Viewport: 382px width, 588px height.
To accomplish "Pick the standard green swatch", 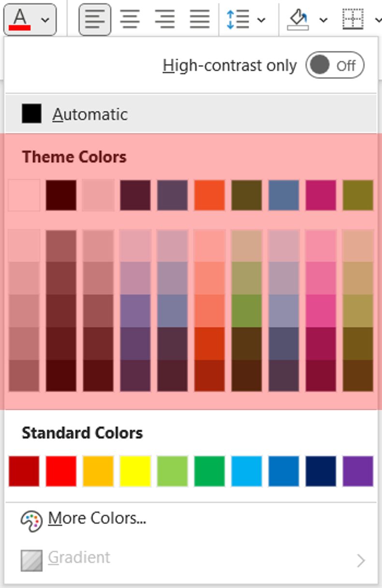I will click(x=209, y=471).
